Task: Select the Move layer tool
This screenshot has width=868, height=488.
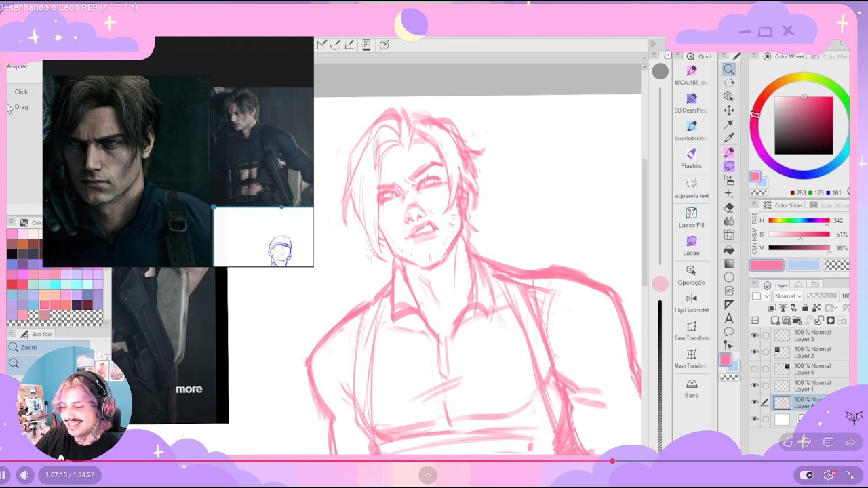Action: click(x=729, y=110)
